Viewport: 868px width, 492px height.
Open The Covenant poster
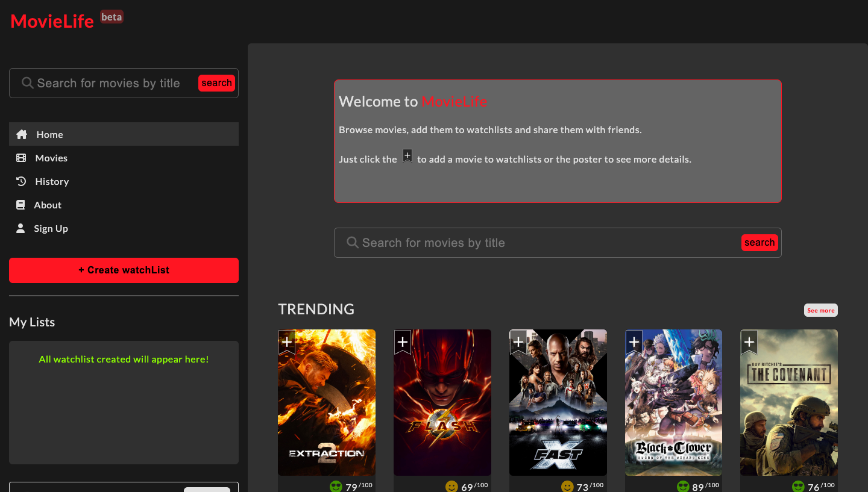[789, 402]
